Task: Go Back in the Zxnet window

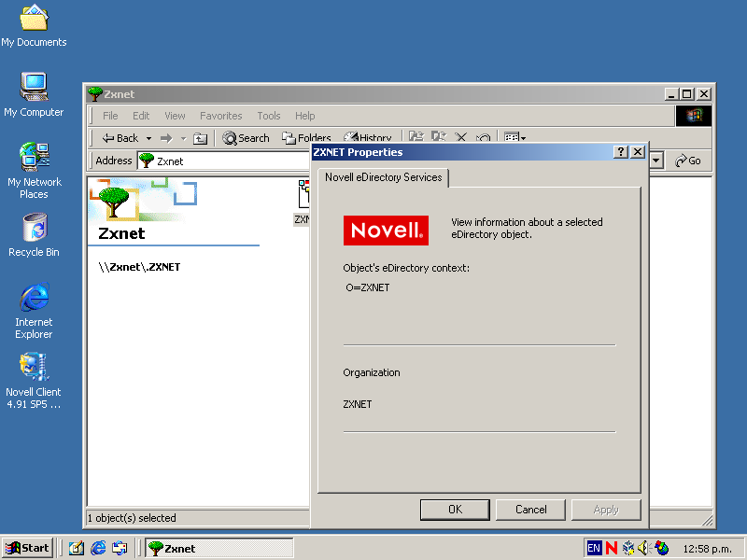Action: click(120, 138)
